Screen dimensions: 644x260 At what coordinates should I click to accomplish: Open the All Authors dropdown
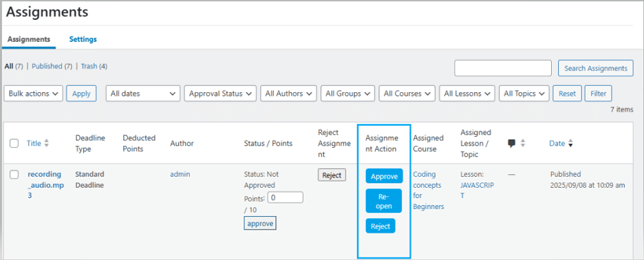point(289,94)
